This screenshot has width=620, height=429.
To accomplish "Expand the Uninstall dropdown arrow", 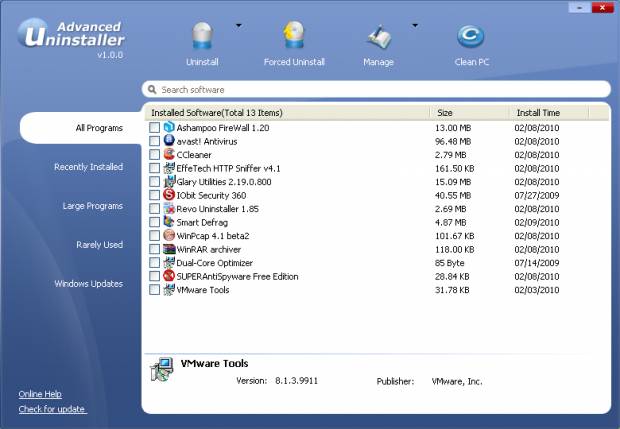I will tap(238, 24).
